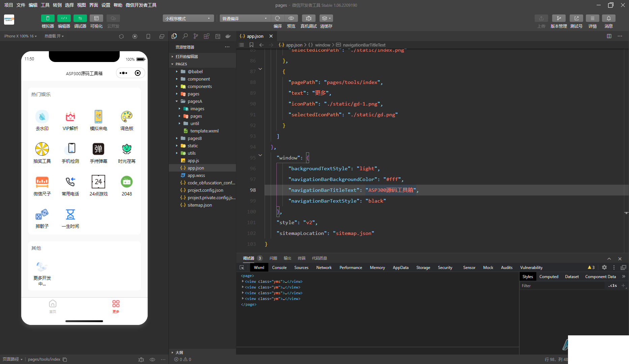Open the clear cache menu
This screenshot has width=629, height=364.
click(x=326, y=18)
